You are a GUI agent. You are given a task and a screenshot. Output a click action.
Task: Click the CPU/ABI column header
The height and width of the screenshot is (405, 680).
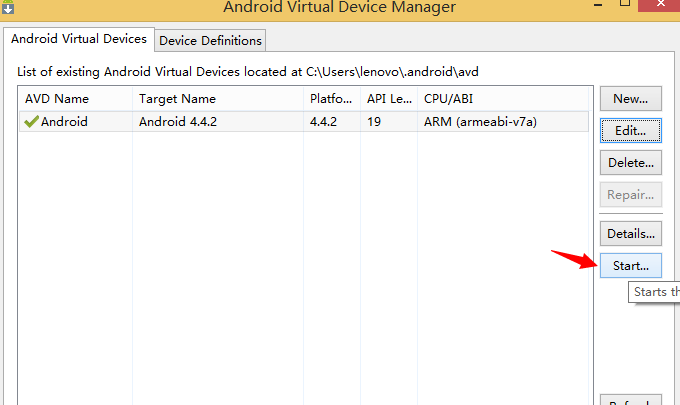pyautogui.click(x=503, y=99)
